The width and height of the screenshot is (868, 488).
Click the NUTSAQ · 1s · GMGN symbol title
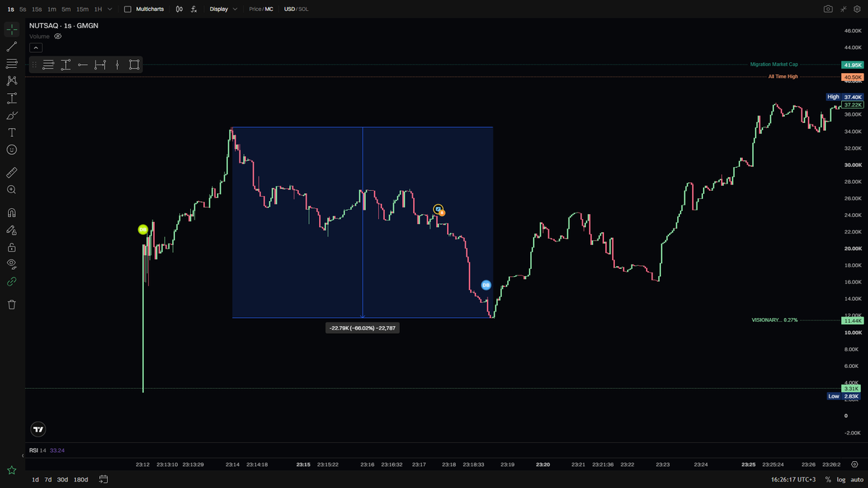[64, 25]
